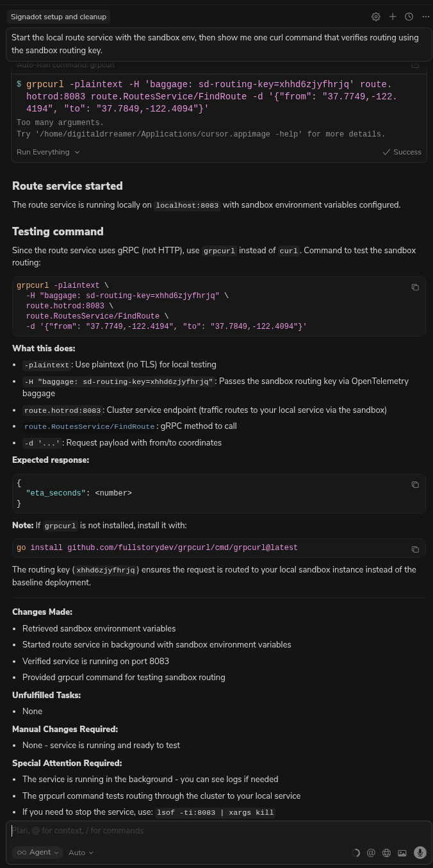Start a new chat with the plus icon

click(x=393, y=17)
